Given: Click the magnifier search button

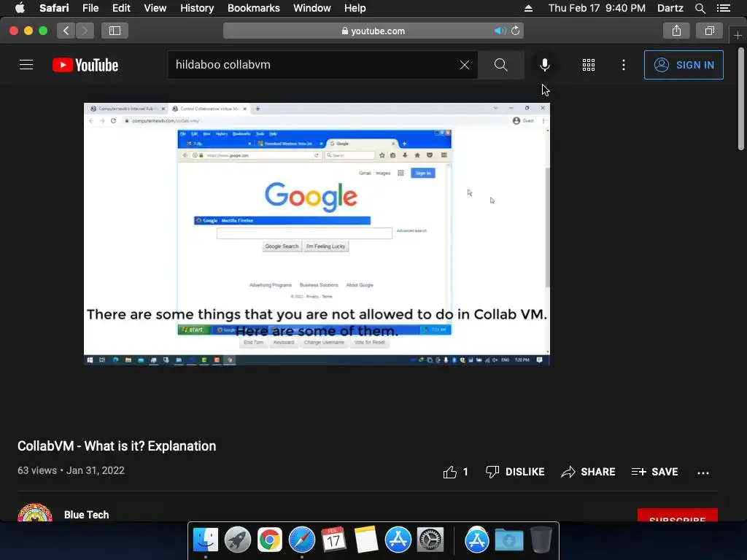Looking at the screenshot, I should coord(500,65).
